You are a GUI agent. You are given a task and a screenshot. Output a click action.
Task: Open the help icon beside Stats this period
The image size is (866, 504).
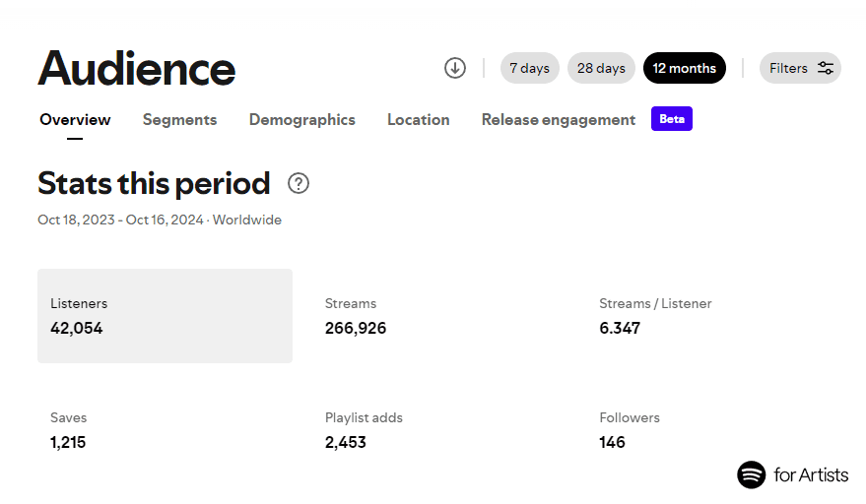[x=299, y=183]
